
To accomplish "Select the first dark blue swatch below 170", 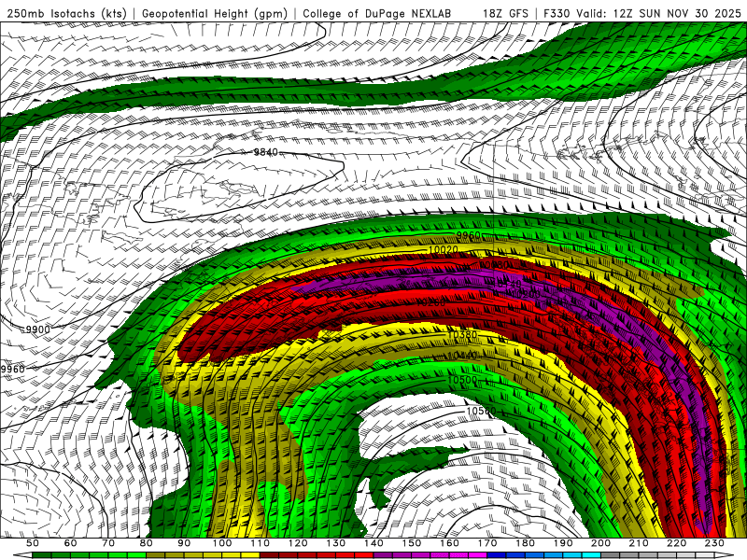I will point(497,555).
